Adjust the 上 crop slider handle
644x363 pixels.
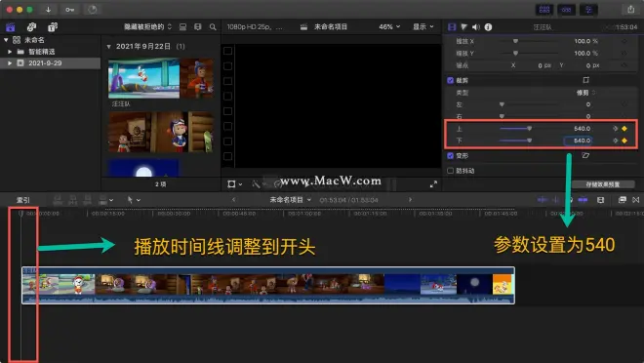click(530, 129)
